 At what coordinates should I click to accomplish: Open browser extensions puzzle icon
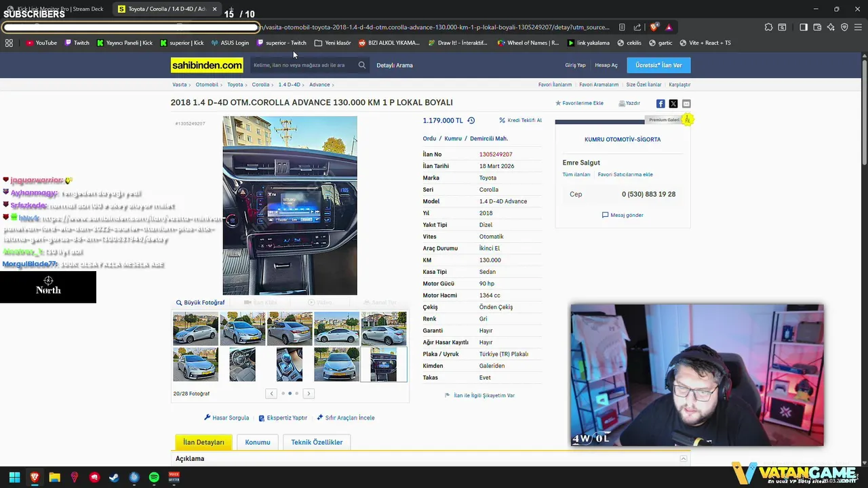[x=768, y=27]
